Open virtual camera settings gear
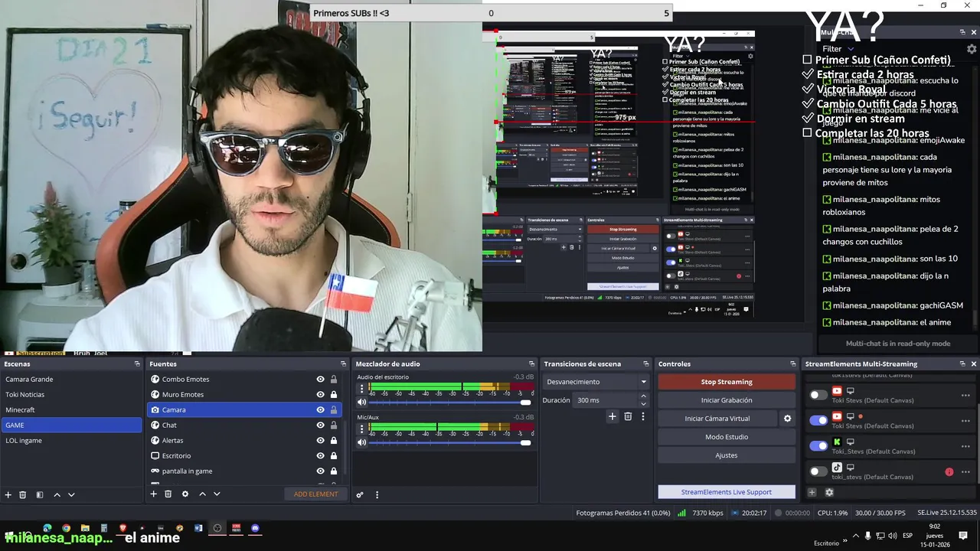The width and height of the screenshot is (980, 551). click(787, 419)
